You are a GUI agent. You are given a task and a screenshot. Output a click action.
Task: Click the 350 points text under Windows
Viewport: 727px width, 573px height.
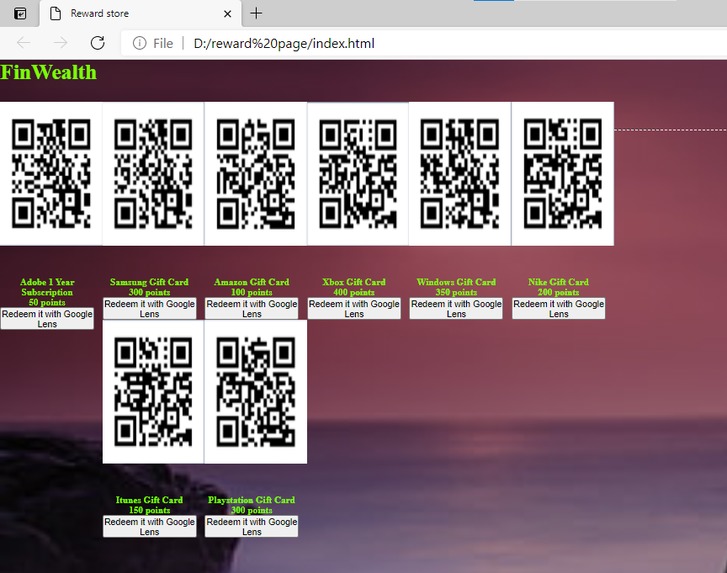(x=456, y=292)
